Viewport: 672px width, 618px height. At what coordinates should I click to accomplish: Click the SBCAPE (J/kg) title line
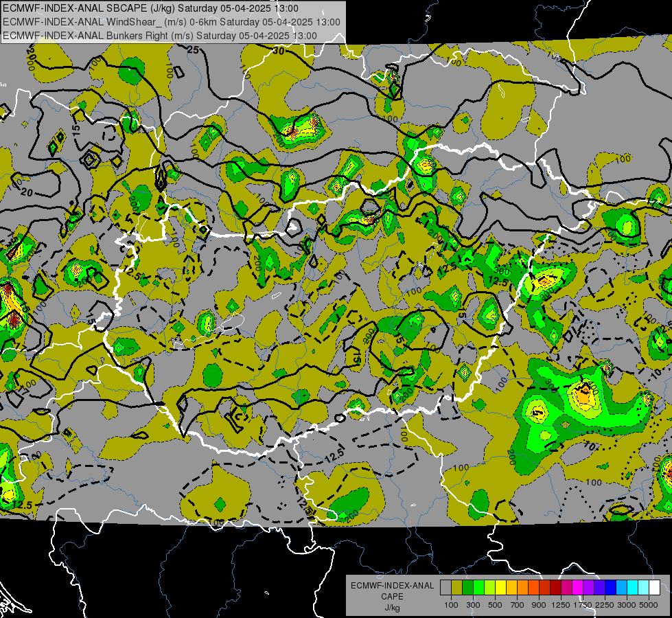pyautogui.click(x=150, y=8)
